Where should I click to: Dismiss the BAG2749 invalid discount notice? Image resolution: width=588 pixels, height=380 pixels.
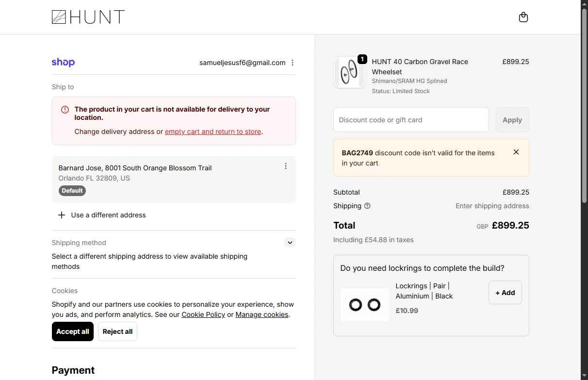click(x=516, y=152)
